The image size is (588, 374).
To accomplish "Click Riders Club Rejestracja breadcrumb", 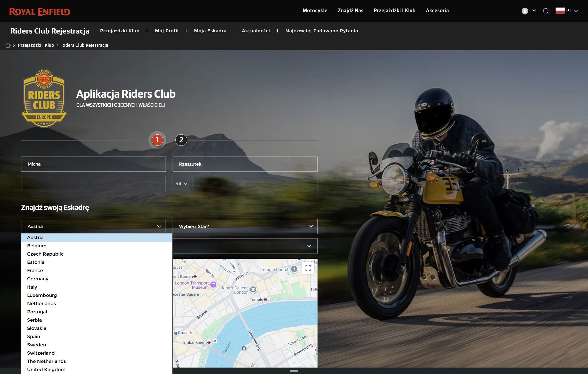I will coord(85,45).
